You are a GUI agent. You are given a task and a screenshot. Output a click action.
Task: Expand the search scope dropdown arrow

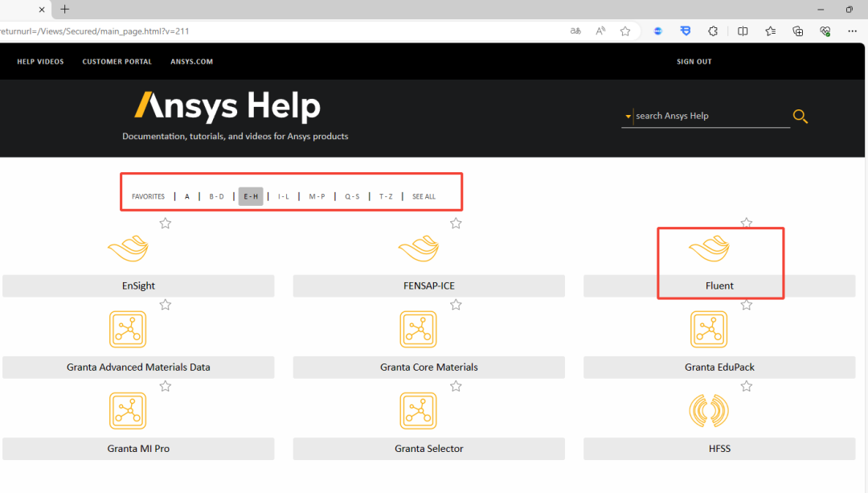point(628,117)
